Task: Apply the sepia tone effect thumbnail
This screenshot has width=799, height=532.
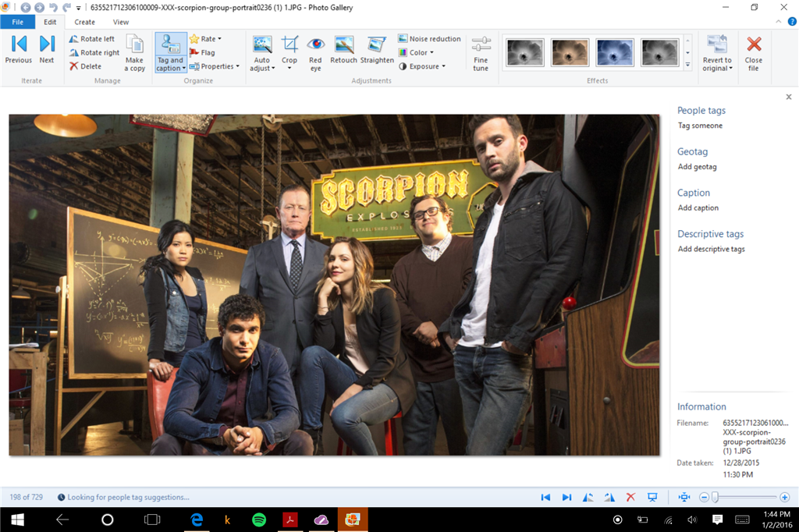Action: (570, 52)
